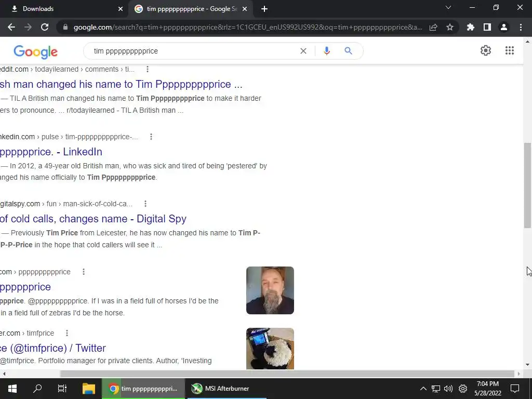Close the tim ppppppppprice search tab

(x=245, y=9)
